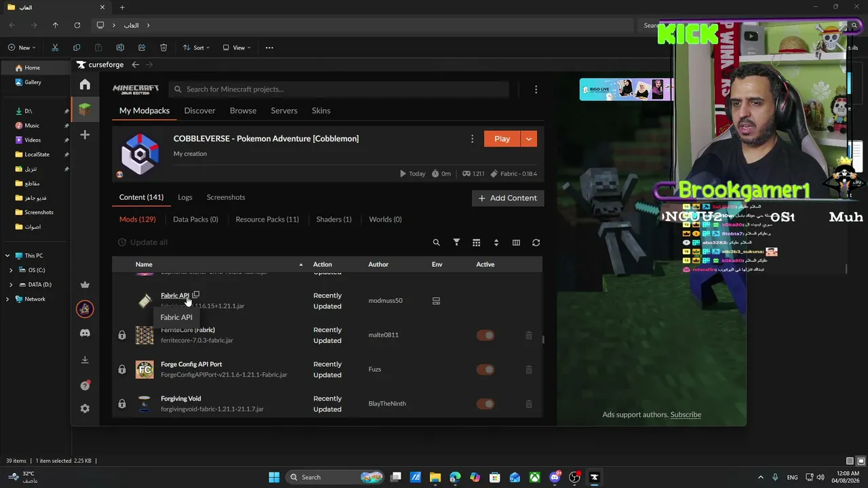
Task: Click the Windows taskbar Search box
Action: click(335, 477)
